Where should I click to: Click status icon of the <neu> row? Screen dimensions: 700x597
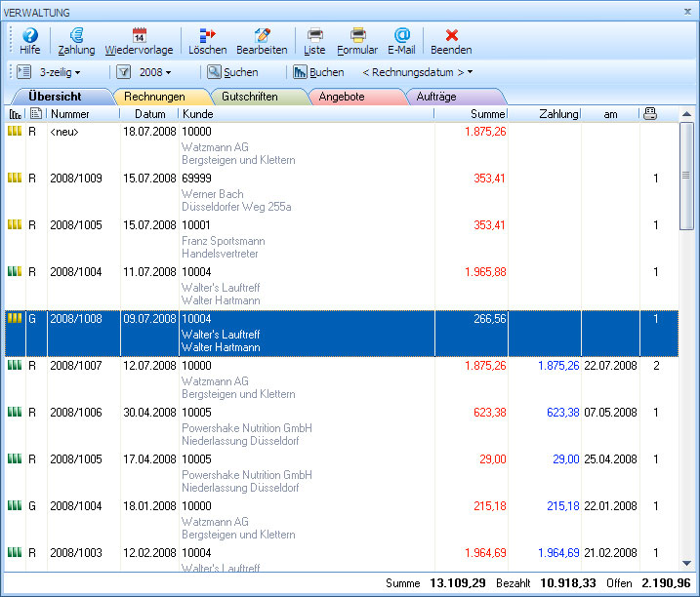(15, 131)
